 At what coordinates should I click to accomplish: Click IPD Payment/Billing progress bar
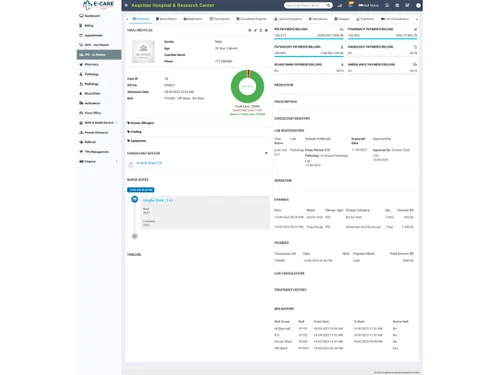coord(309,39)
